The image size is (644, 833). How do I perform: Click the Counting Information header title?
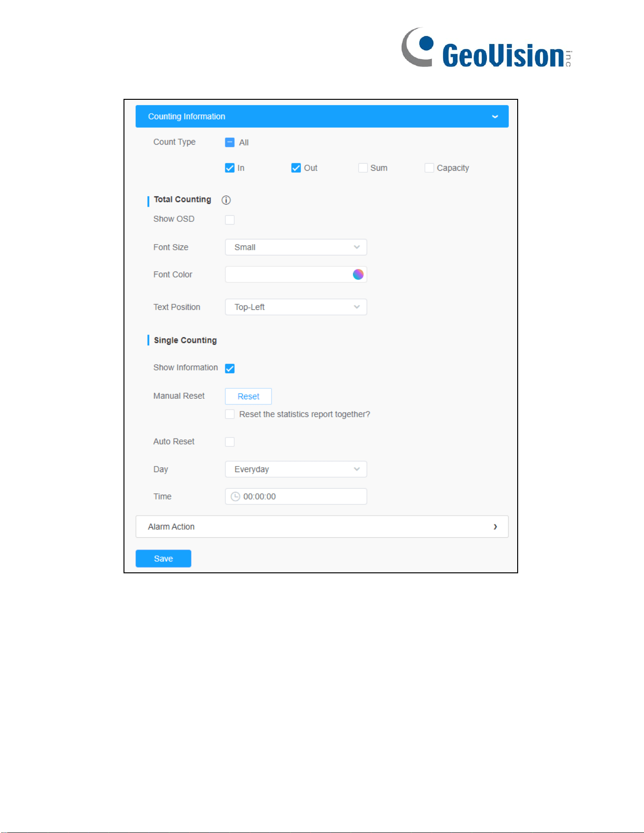(186, 116)
